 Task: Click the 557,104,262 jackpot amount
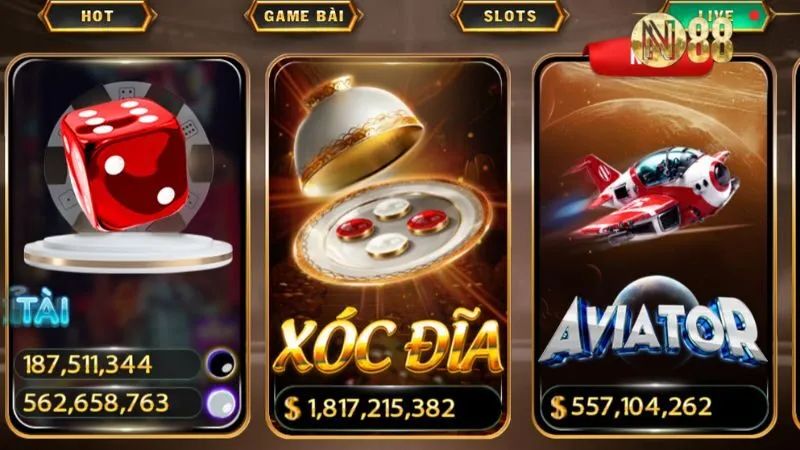[641, 407]
